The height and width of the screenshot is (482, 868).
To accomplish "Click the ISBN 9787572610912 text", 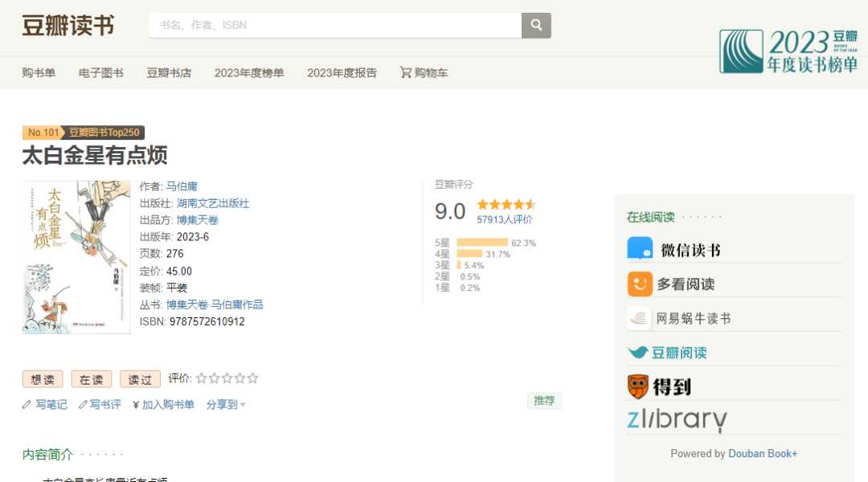I will coord(207,321).
